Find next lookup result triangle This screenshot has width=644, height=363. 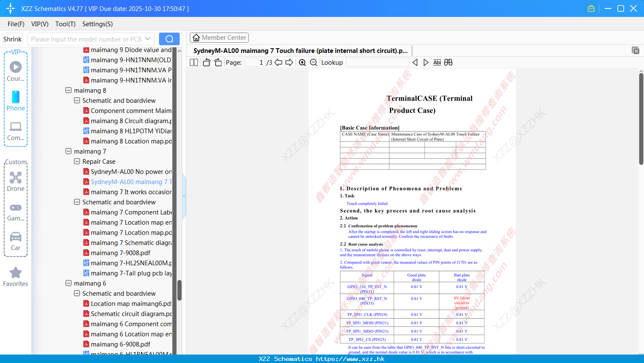426,63
